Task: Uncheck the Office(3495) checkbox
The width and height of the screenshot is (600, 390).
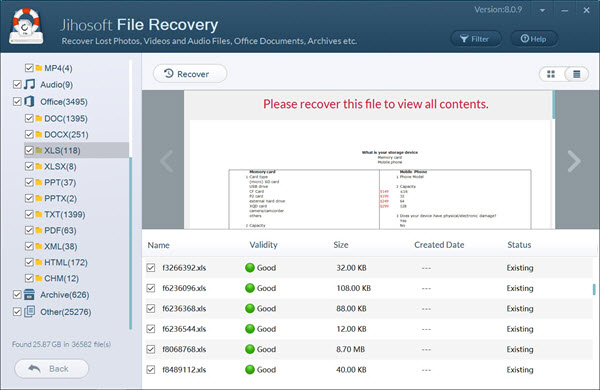Action: tap(17, 101)
